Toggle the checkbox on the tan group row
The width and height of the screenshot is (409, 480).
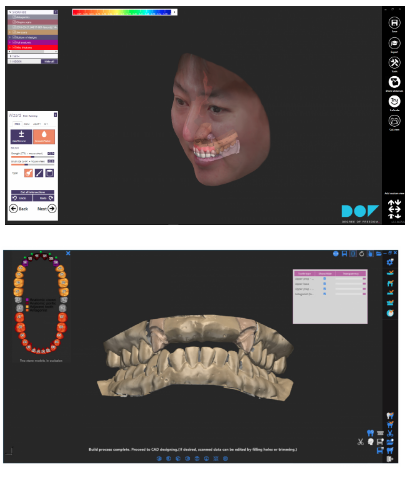14,32
